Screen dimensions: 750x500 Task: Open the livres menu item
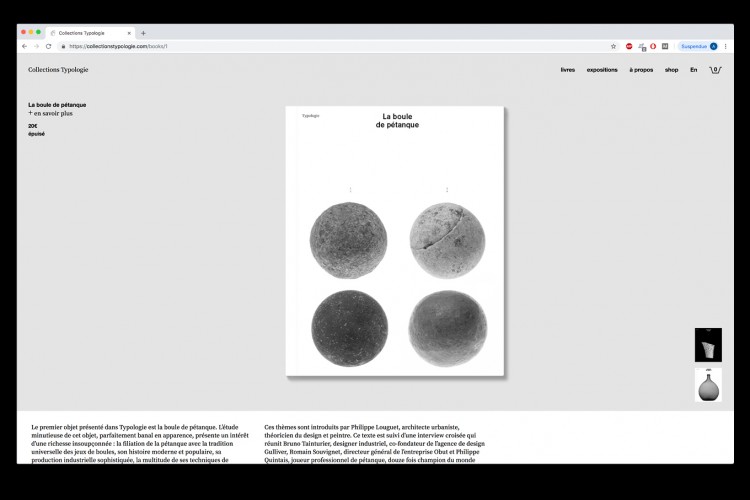click(568, 70)
